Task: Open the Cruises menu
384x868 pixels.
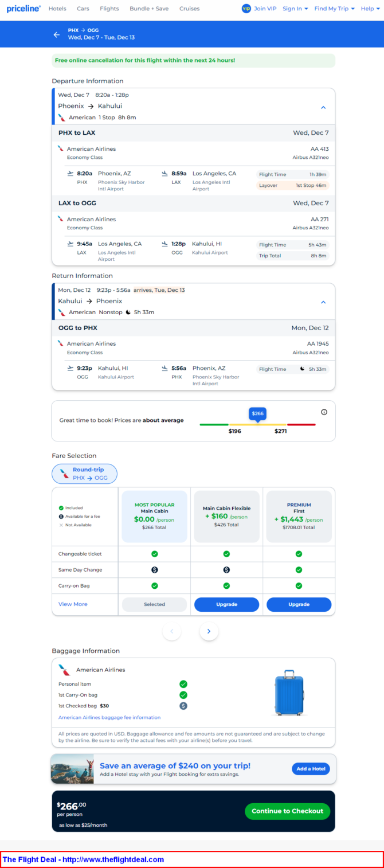Action: pos(190,9)
